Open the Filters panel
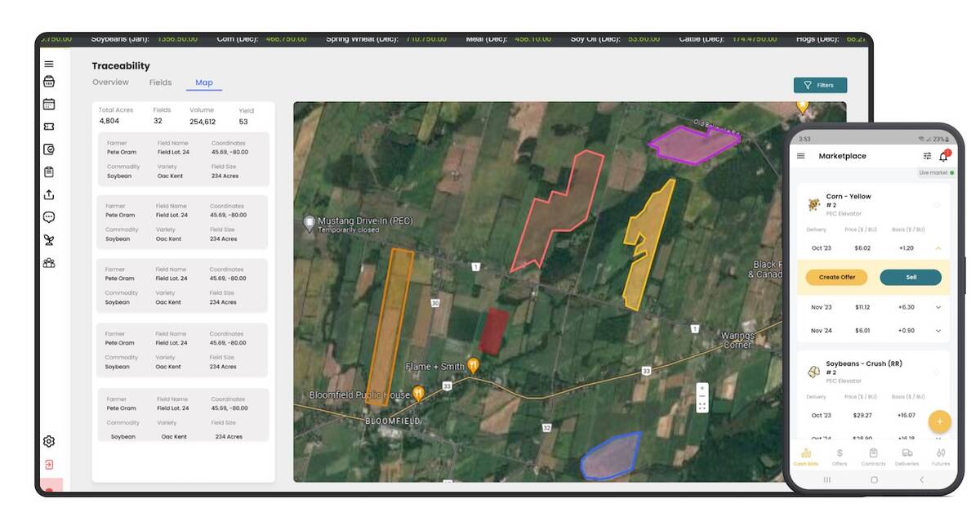Viewport: 980px width, 526px height. tap(820, 85)
